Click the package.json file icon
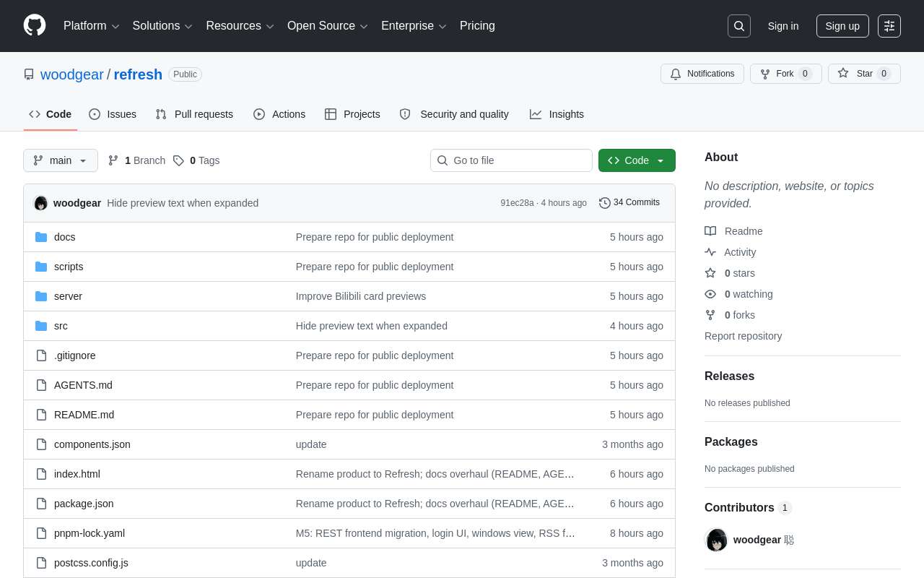924x578 pixels. coord(41,504)
